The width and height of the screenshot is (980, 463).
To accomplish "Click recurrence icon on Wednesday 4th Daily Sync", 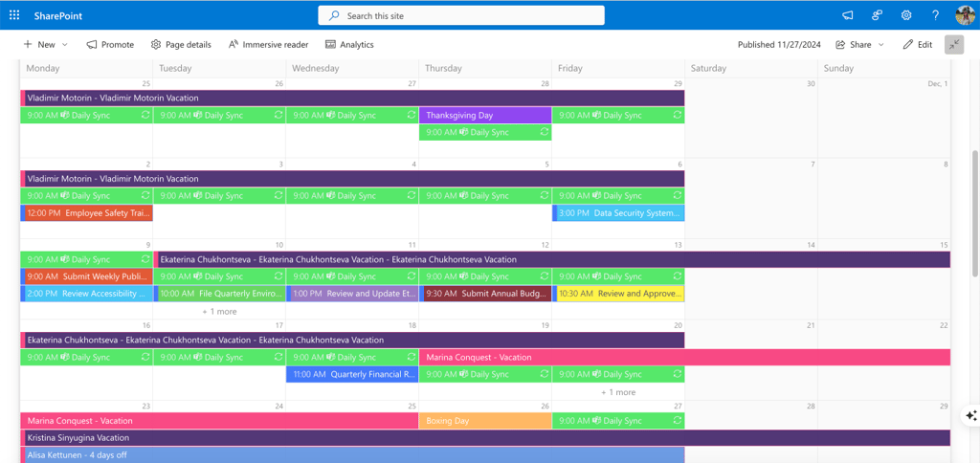I will [x=412, y=195].
